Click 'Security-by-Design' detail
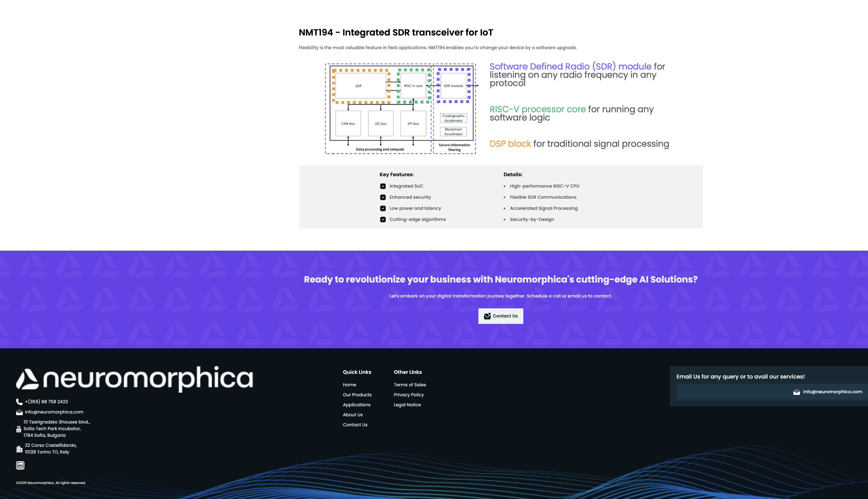Viewport: 868px width, 499px height. (532, 219)
